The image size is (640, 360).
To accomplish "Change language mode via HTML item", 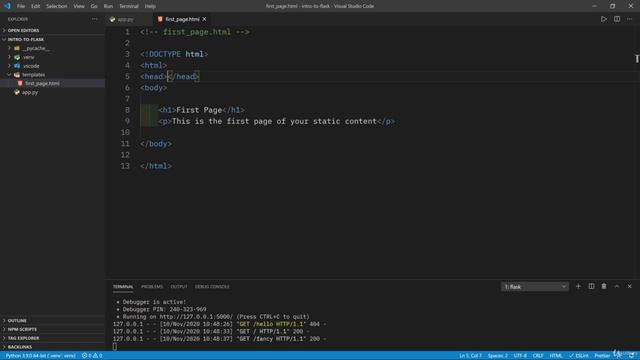I will tap(556, 356).
